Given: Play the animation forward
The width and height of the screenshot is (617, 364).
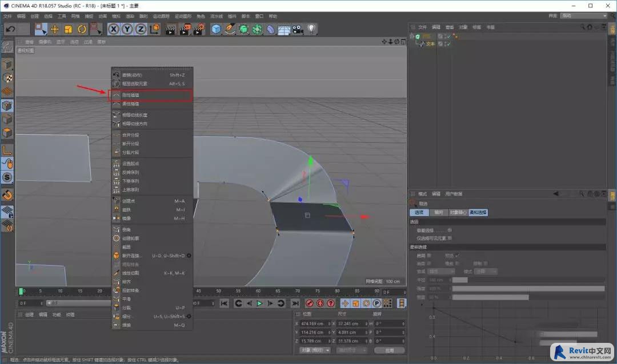Looking at the screenshot, I should (259, 303).
